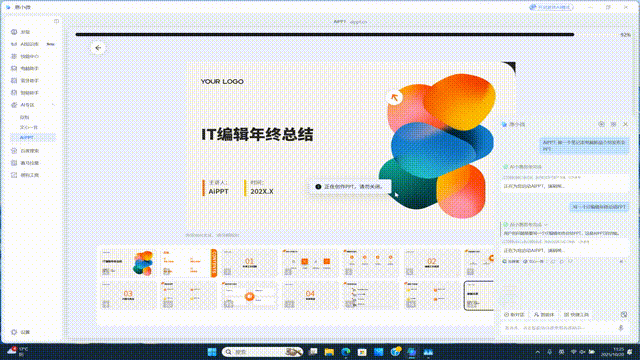
Task: Click the AiPPT presenter name on slide
Action: click(x=218, y=191)
